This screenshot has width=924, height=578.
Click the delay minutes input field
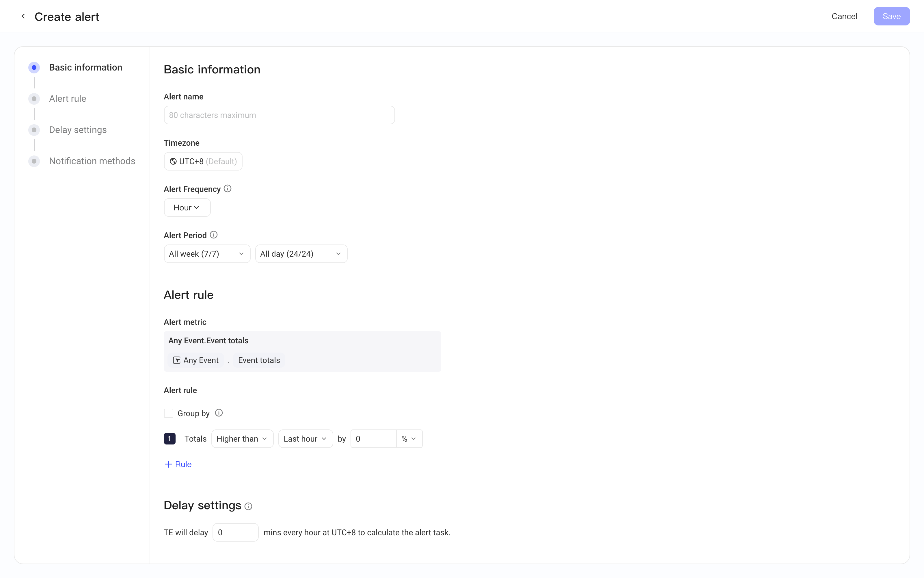coord(236,532)
